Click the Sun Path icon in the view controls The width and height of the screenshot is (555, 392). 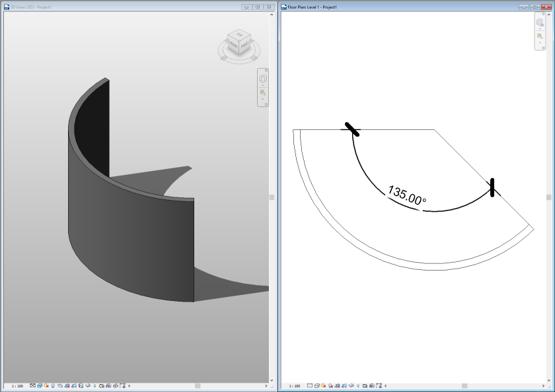click(46, 384)
